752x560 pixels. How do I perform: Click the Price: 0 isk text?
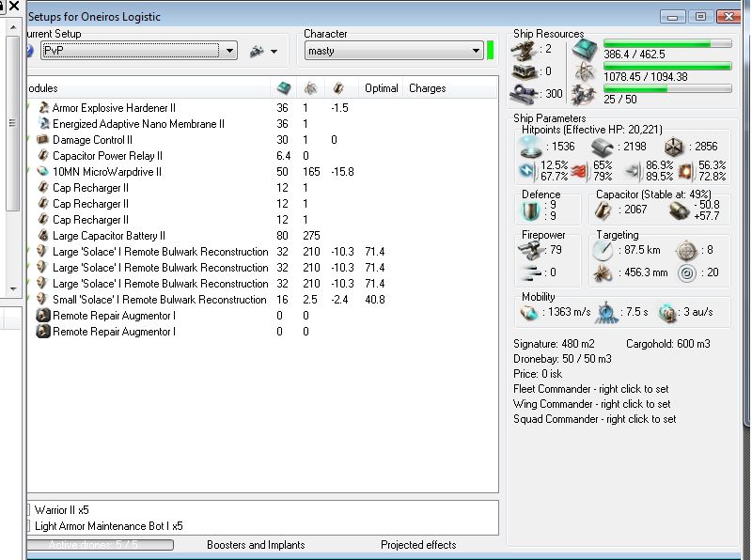(538, 374)
